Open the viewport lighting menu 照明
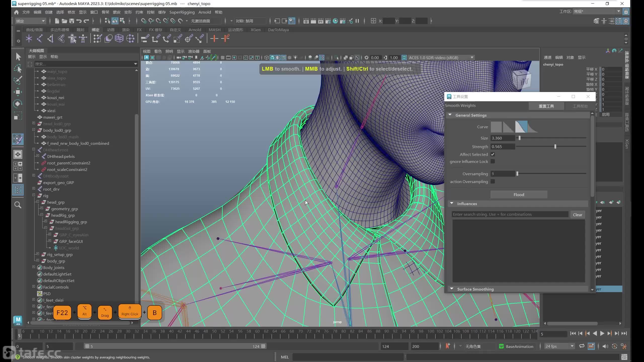This screenshot has height=362, width=644. [169, 51]
